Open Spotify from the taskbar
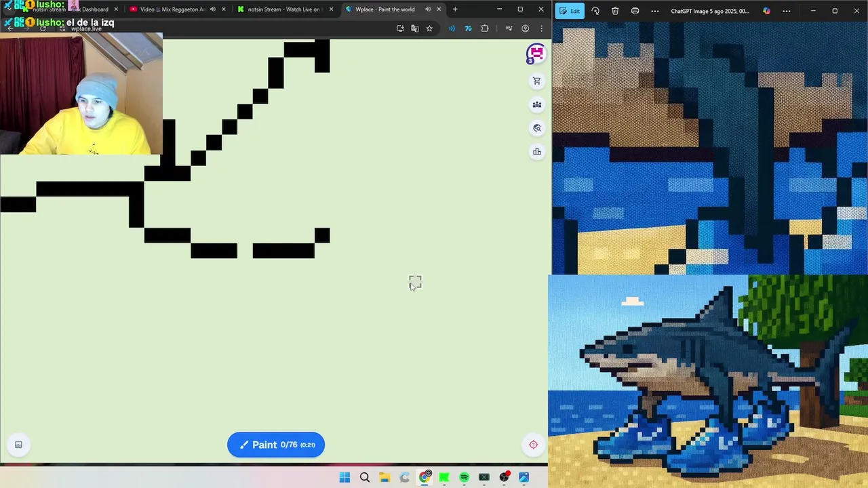This screenshot has width=868, height=488. [464, 477]
